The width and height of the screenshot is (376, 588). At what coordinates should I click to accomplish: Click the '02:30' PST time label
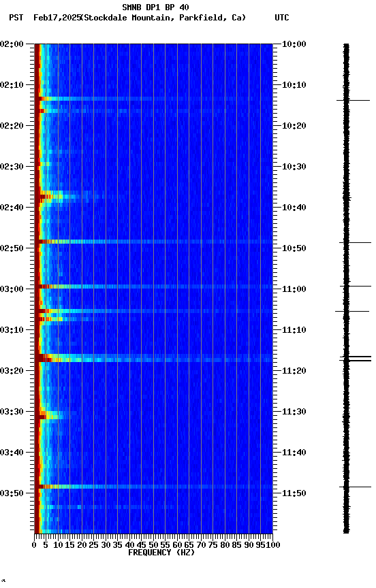tap(12, 167)
